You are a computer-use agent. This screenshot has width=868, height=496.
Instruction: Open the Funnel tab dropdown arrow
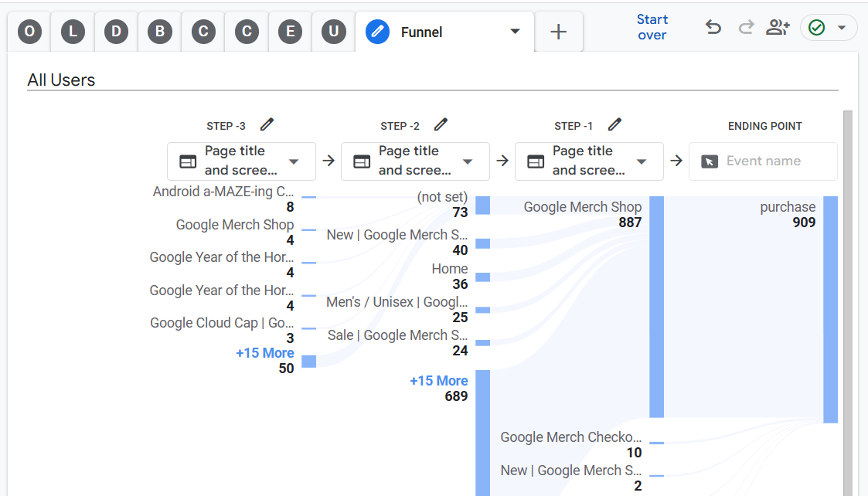pos(515,32)
